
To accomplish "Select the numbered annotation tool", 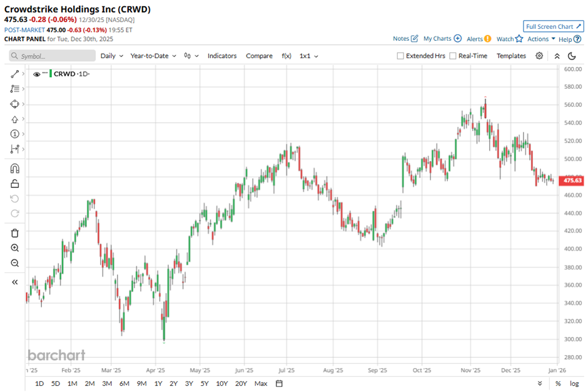I will tap(14, 134).
